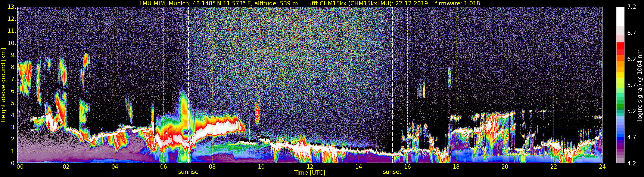Image resolution: width=644 pixels, height=177 pixels.
Task: Click the colorbar value 7.2
Action: point(632,7)
